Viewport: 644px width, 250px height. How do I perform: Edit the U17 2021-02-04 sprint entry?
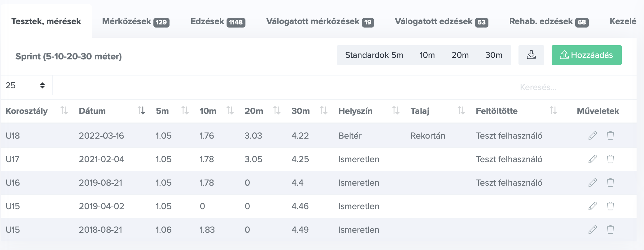click(593, 159)
